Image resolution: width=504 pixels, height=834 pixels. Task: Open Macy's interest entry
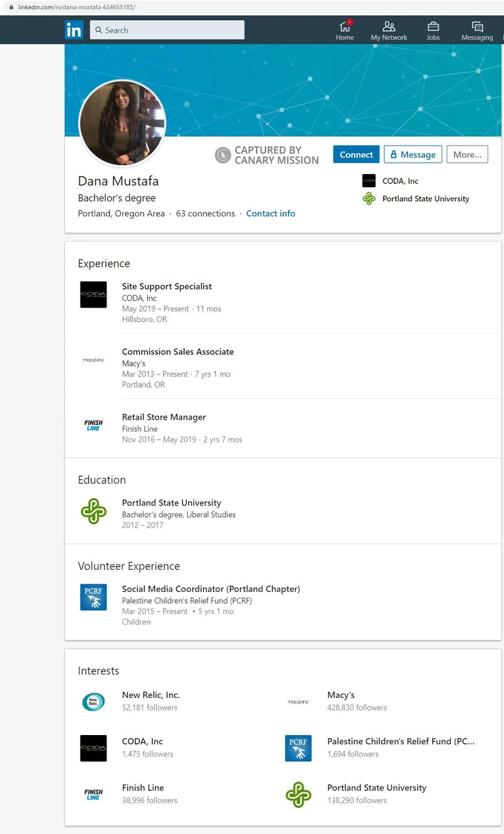click(x=341, y=695)
